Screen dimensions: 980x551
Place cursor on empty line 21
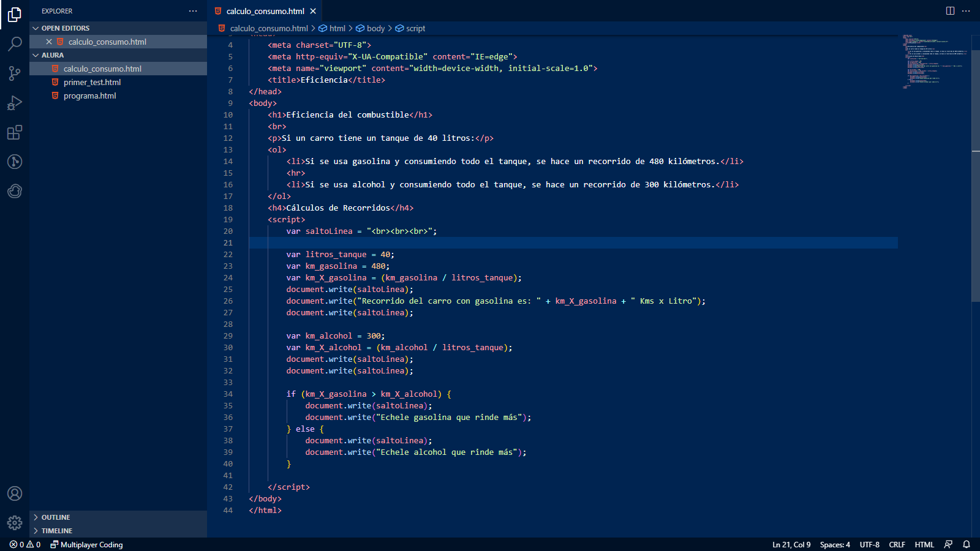[573, 242]
